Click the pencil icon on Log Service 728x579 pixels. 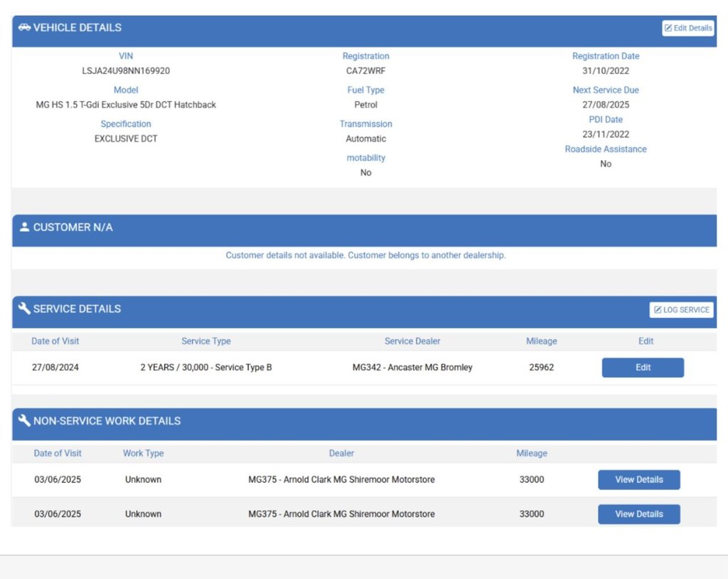point(658,310)
